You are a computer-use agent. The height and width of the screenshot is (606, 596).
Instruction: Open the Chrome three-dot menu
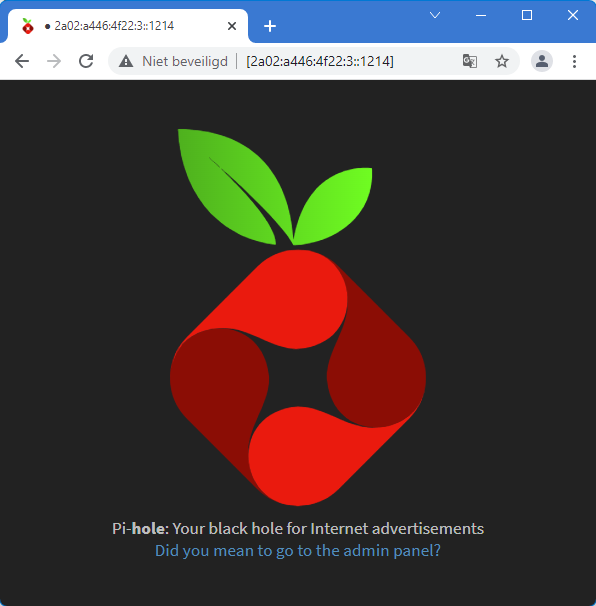tap(574, 61)
